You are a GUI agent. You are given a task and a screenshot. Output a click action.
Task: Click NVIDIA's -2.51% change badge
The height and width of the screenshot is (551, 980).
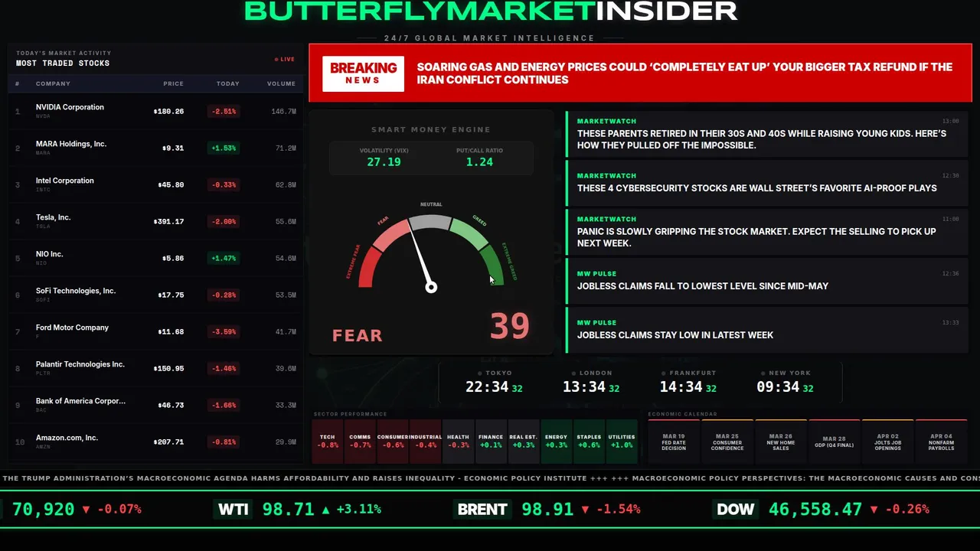224,112
